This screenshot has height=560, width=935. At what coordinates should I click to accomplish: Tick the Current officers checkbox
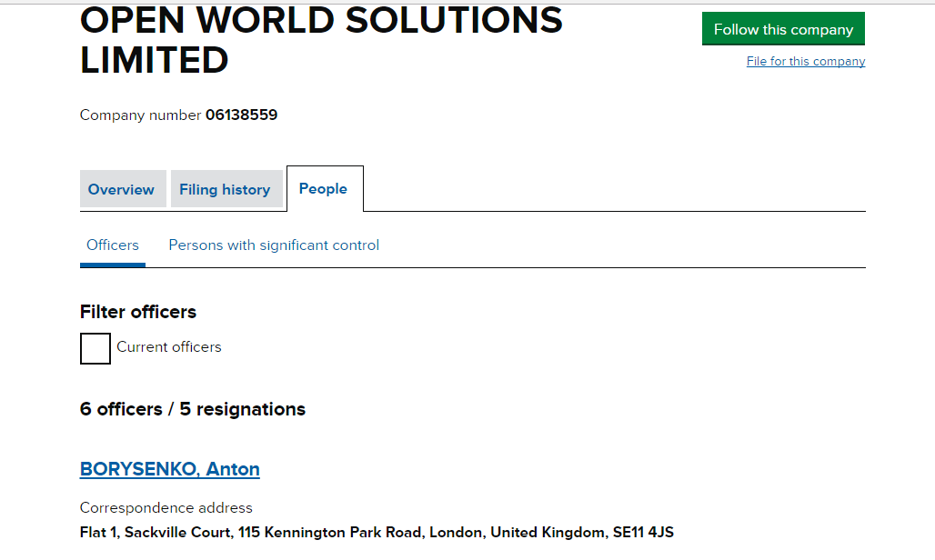[x=96, y=348]
